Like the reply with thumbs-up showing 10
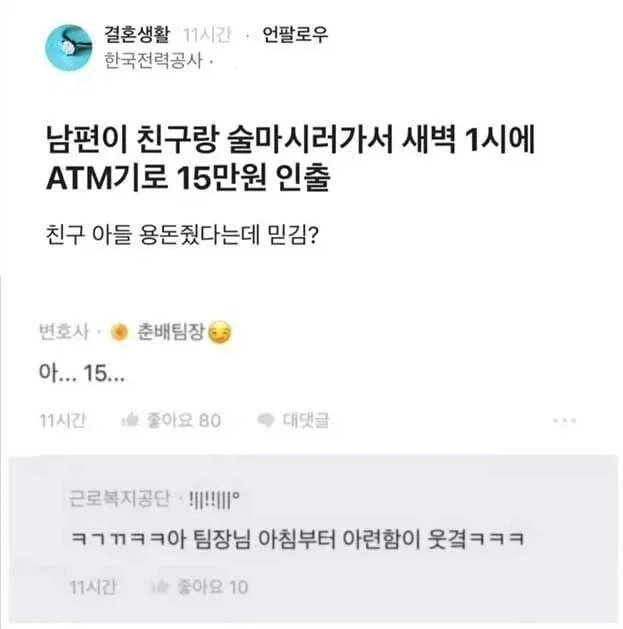The image size is (623, 629). (160, 587)
